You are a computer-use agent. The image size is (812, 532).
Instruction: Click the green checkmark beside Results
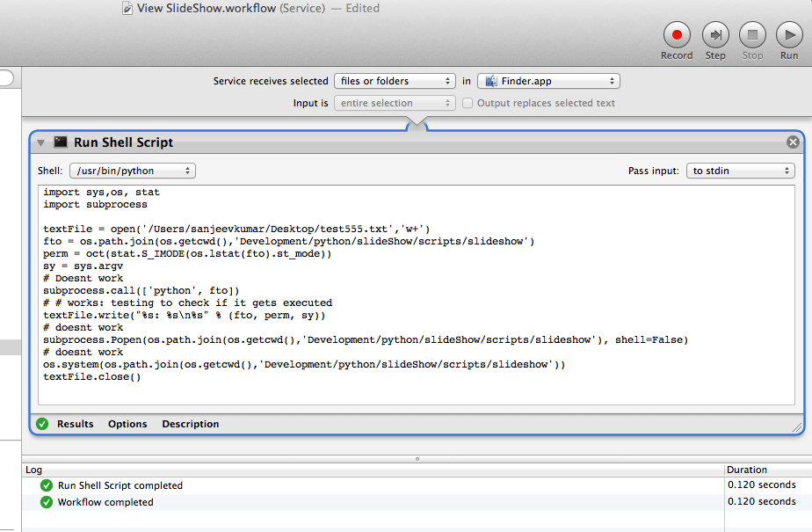click(x=41, y=424)
